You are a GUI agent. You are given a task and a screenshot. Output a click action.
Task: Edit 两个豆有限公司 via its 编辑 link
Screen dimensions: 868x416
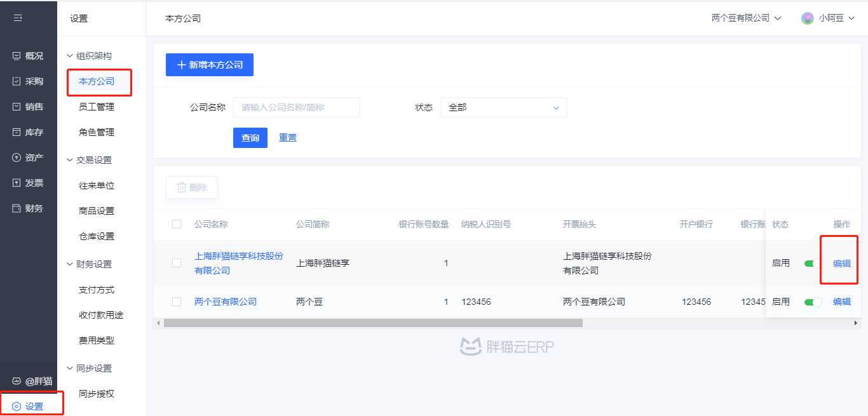pyautogui.click(x=841, y=302)
